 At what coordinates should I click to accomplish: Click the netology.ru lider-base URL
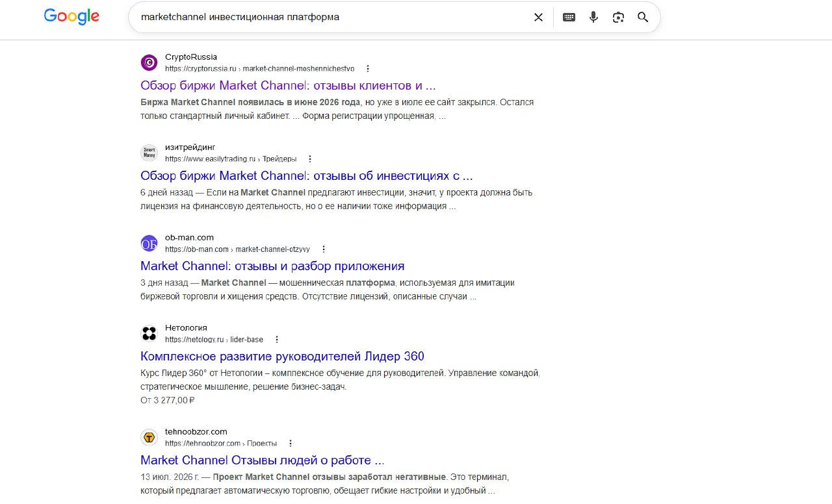pyautogui.click(x=214, y=339)
